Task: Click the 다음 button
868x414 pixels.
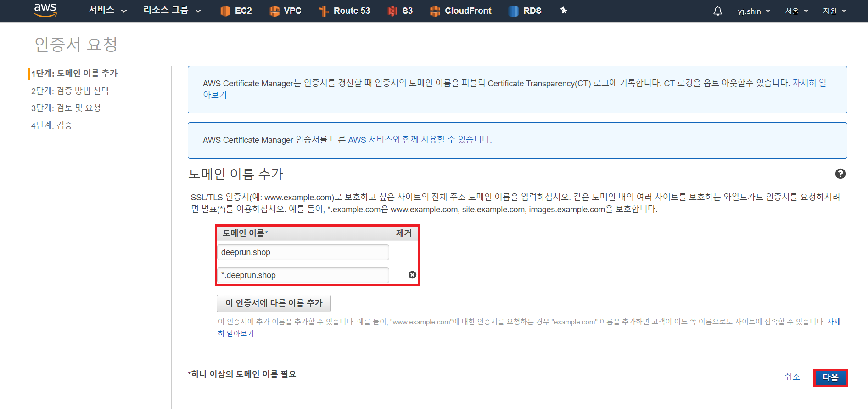Action: [x=830, y=378]
